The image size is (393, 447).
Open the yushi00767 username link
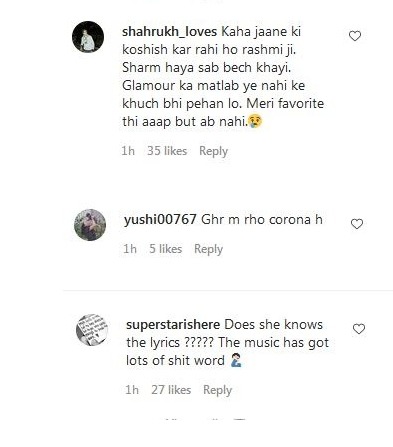click(160, 220)
